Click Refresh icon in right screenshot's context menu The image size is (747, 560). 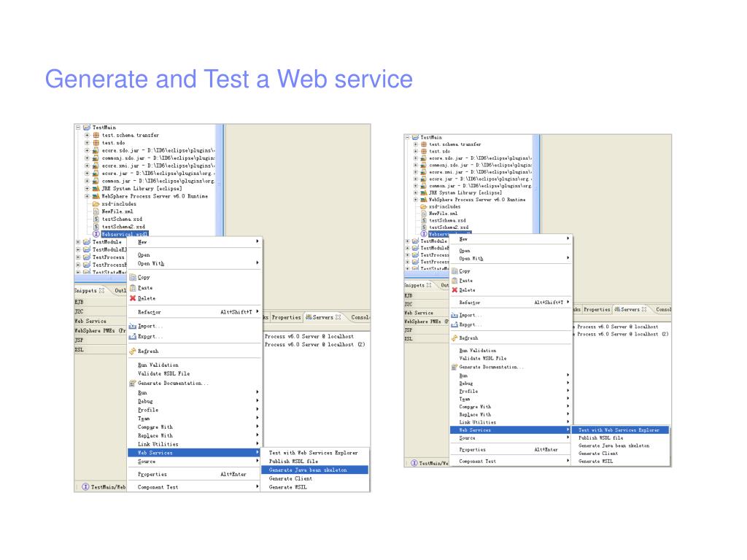(454, 338)
